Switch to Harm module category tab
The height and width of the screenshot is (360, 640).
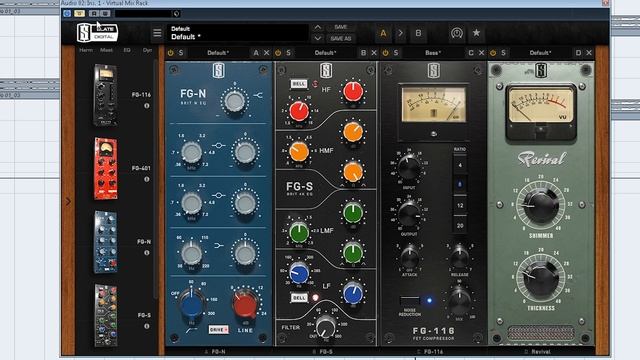click(86, 50)
